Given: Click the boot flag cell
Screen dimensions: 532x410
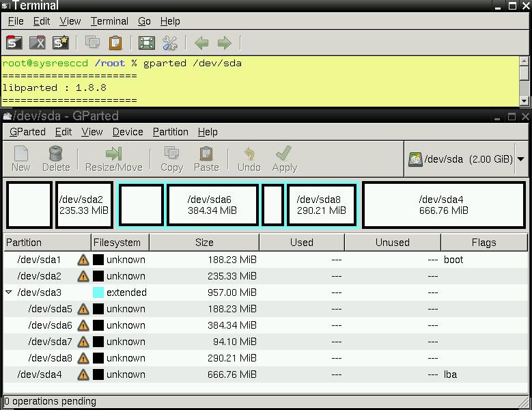Looking at the screenshot, I should (x=453, y=260).
